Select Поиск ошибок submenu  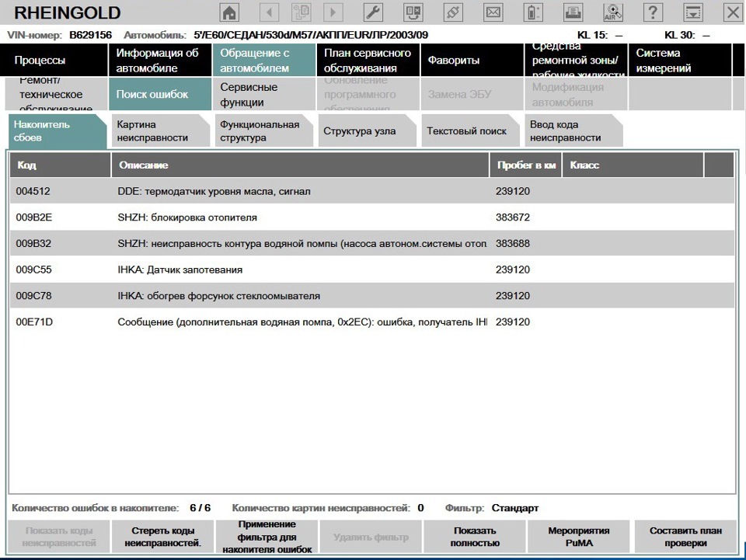[x=160, y=94]
